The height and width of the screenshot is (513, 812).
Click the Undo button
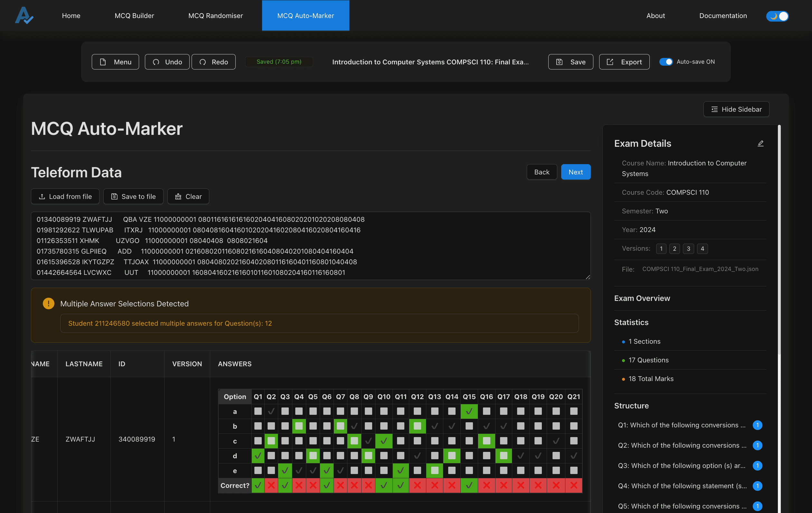(x=167, y=62)
